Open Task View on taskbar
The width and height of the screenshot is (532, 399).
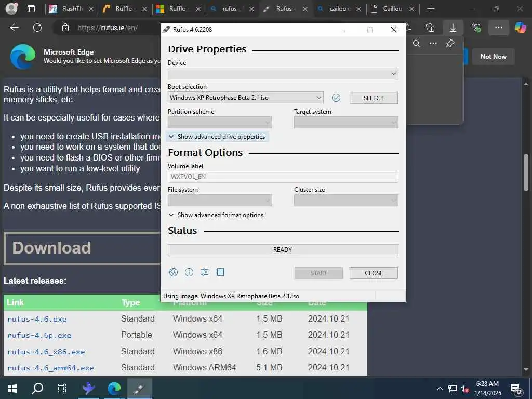click(x=62, y=389)
